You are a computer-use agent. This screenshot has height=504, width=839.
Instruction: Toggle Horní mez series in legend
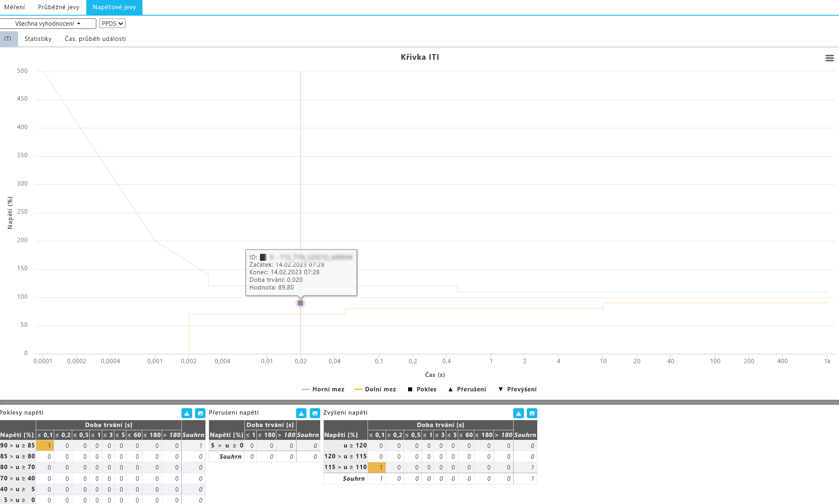click(323, 389)
